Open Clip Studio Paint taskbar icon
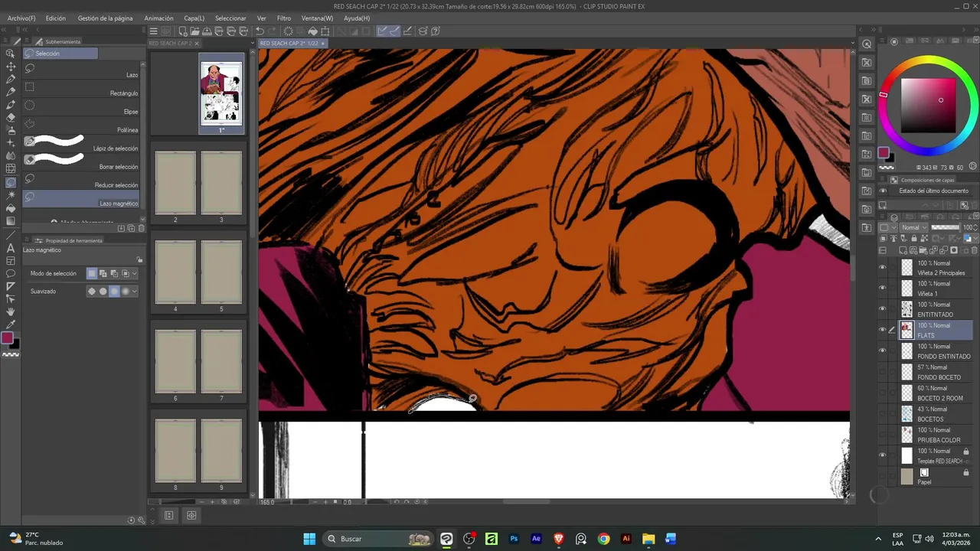Screen dimensions: 980x551 (x=446, y=539)
